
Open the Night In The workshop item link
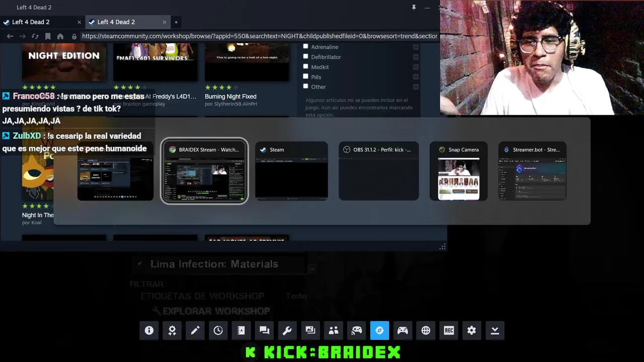click(38, 215)
